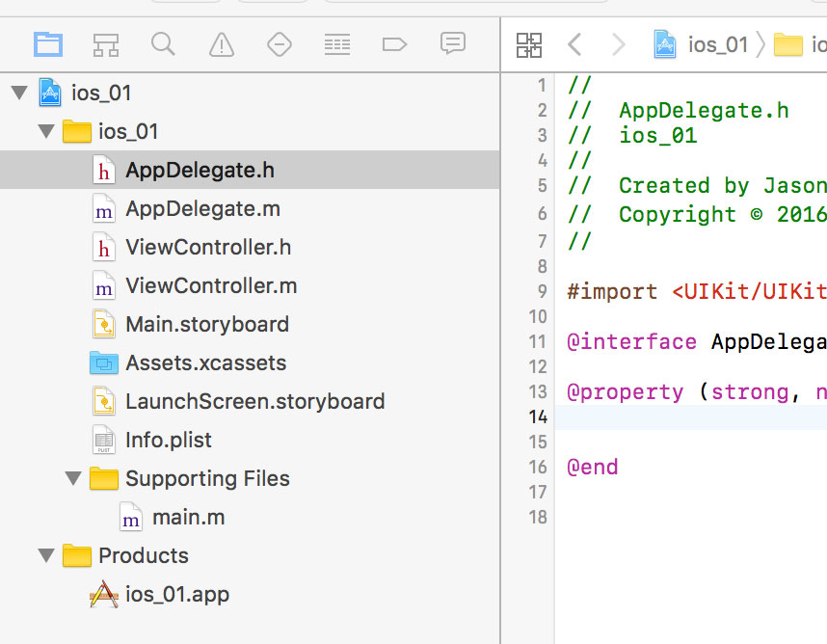Click the AppDelegate.h header file icon
Image resolution: width=827 pixels, height=644 pixels.
click(104, 170)
